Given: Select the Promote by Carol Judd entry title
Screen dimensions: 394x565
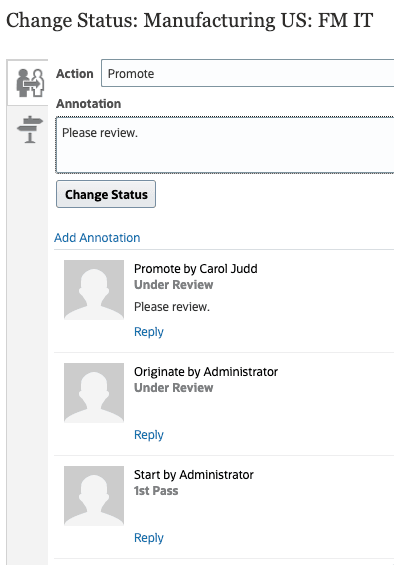Looking at the screenshot, I should coord(196,269).
